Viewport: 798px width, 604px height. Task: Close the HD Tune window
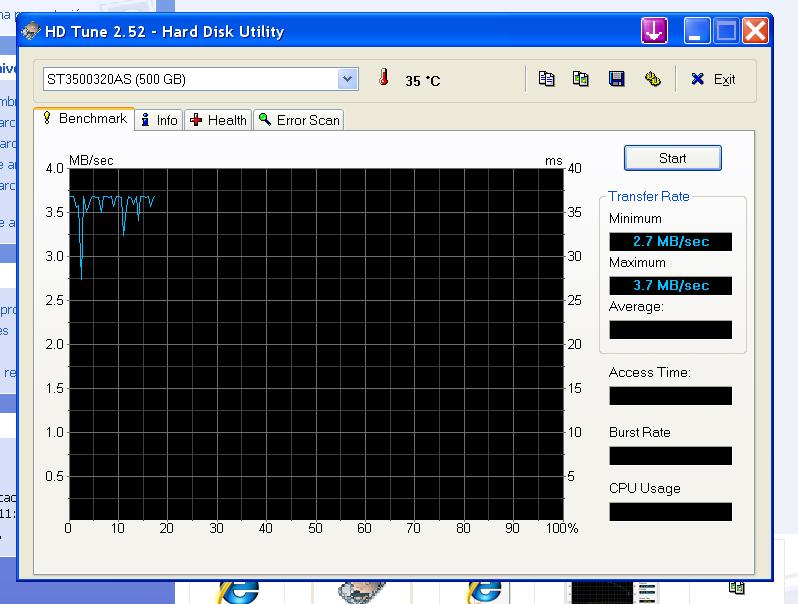755,31
